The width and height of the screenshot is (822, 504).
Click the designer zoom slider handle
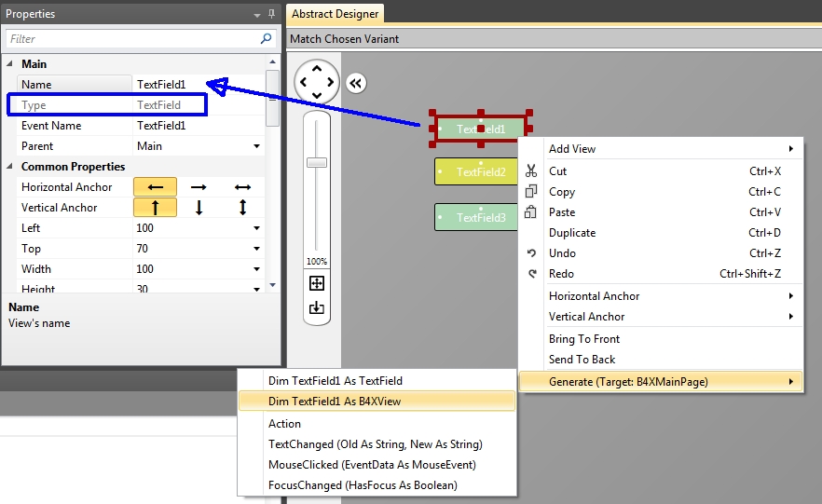(x=317, y=162)
